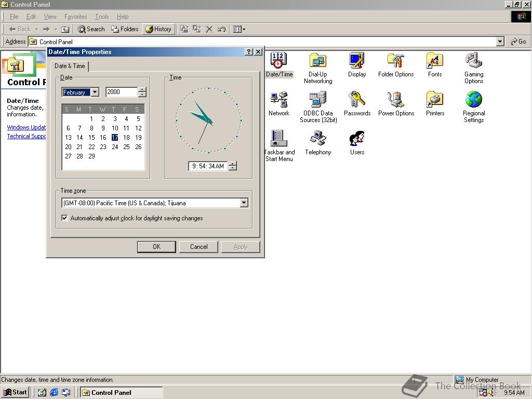
Task: Open the View menu
Action: (50, 17)
